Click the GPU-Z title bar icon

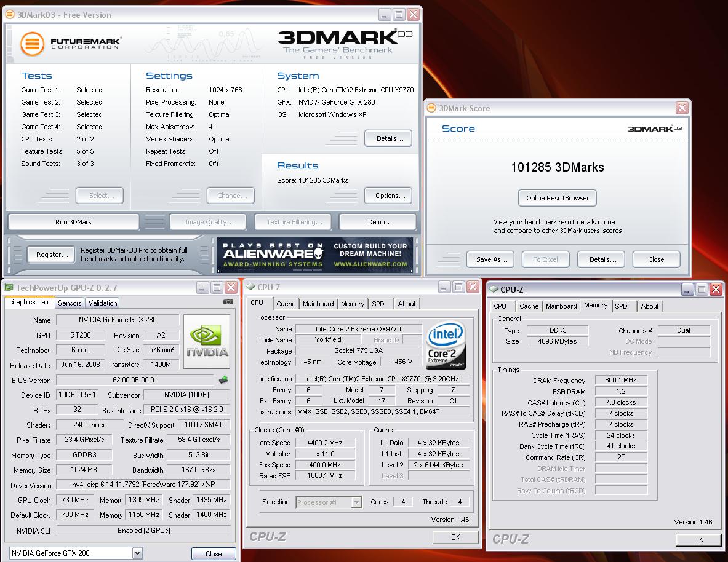(9, 288)
